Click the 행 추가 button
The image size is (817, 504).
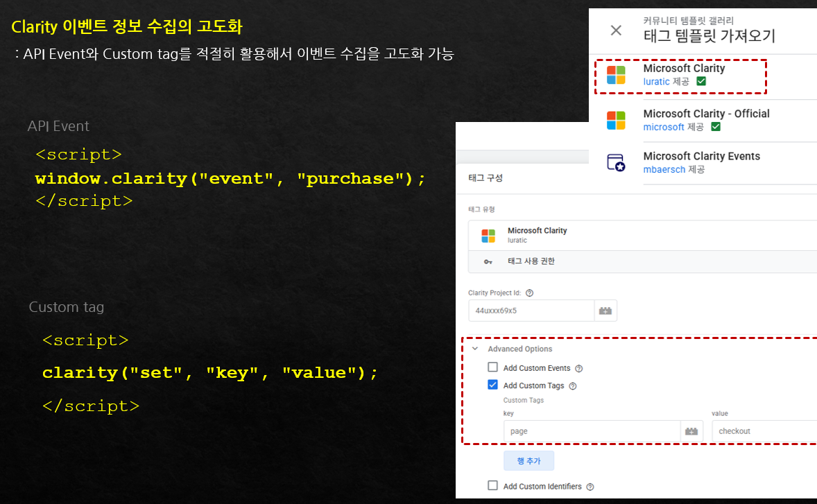[528, 460]
